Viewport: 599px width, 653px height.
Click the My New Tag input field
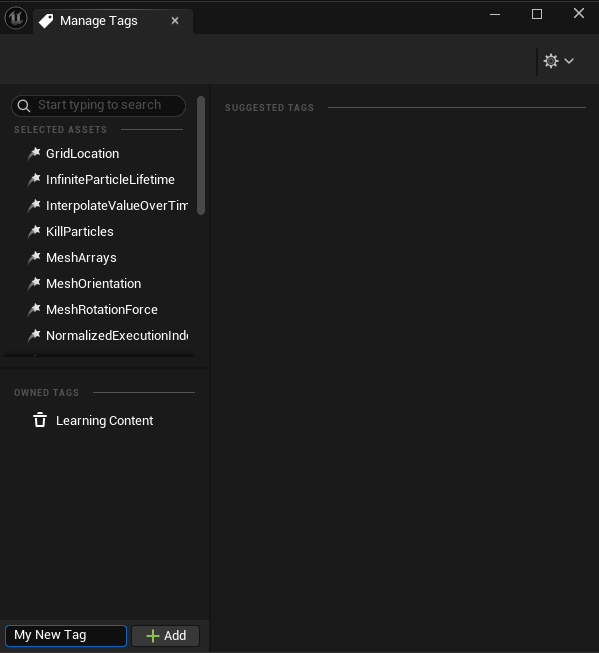66,636
